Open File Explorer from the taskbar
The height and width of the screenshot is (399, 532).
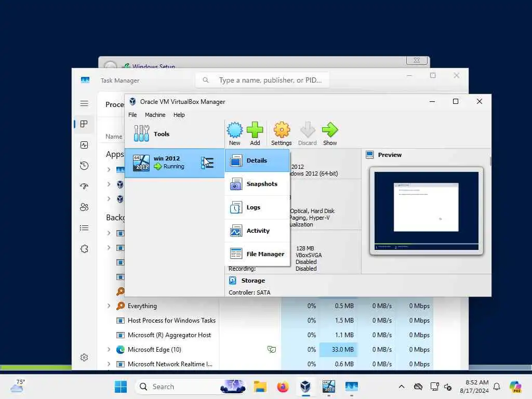260,387
